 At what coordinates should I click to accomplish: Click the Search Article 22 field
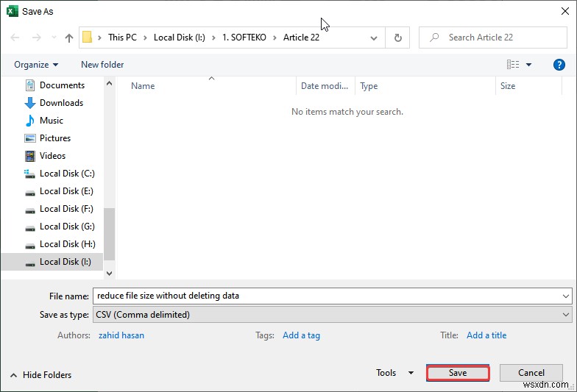point(493,38)
